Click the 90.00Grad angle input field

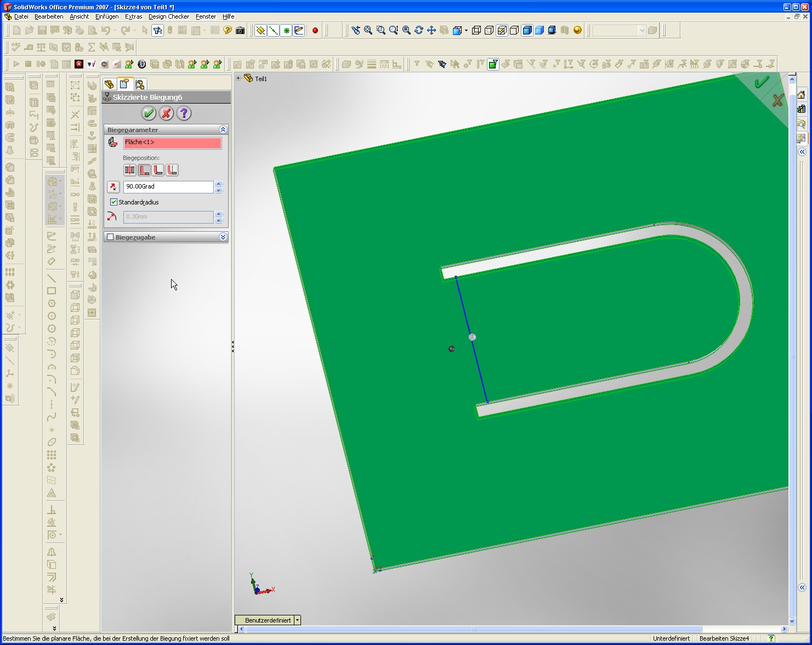168,187
